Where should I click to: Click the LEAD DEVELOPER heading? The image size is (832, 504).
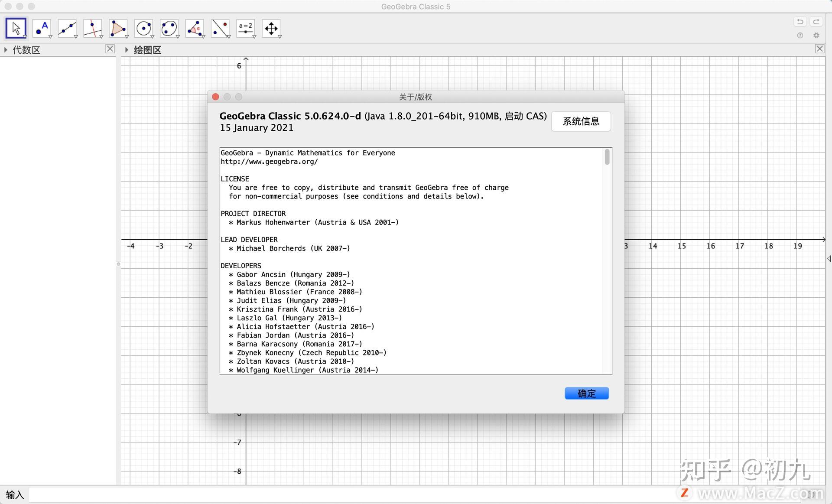click(249, 240)
